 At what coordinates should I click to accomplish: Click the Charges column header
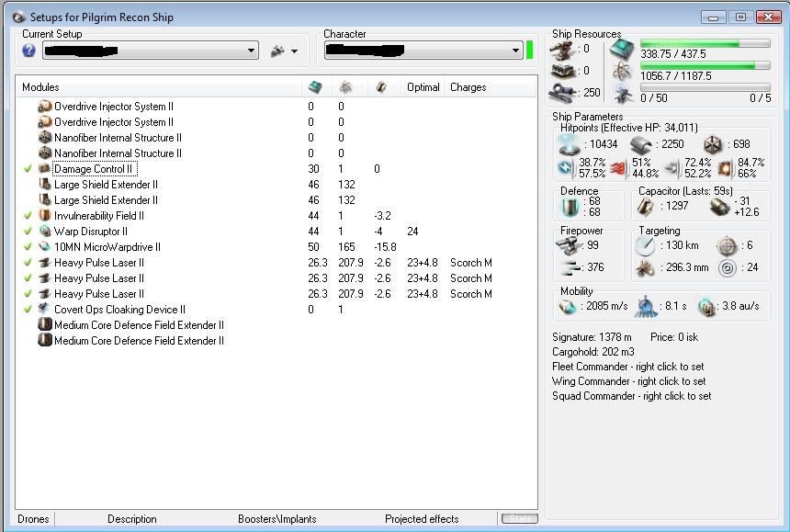coord(468,87)
